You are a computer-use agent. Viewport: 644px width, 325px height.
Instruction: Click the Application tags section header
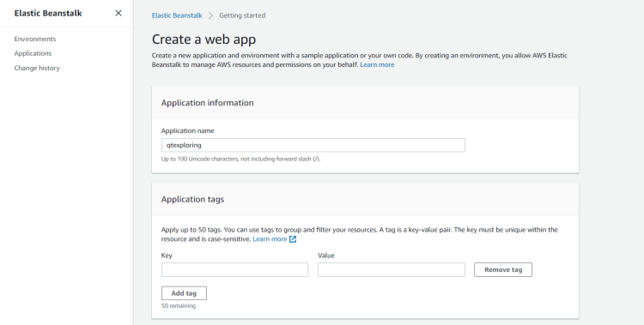(192, 200)
